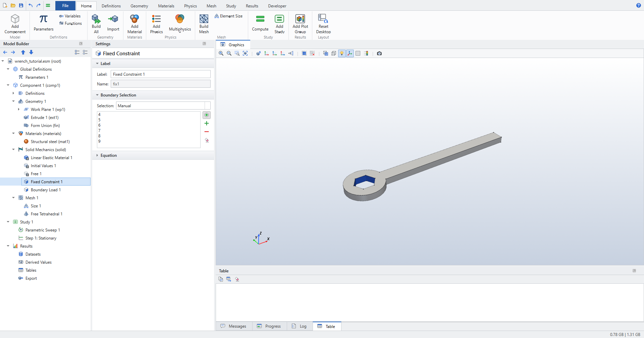Open the Selection dropdown showing Manual
Viewport: 644px width, 338px height.
tap(163, 106)
